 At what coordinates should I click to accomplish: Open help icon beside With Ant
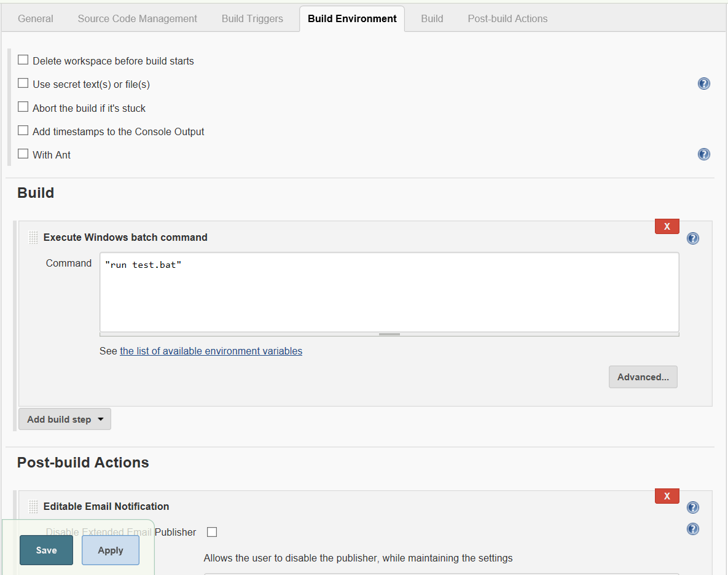click(x=704, y=154)
